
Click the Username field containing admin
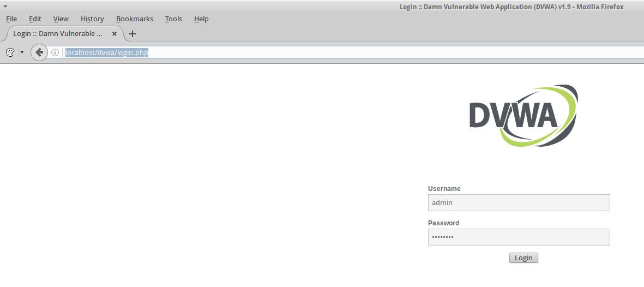(x=519, y=202)
